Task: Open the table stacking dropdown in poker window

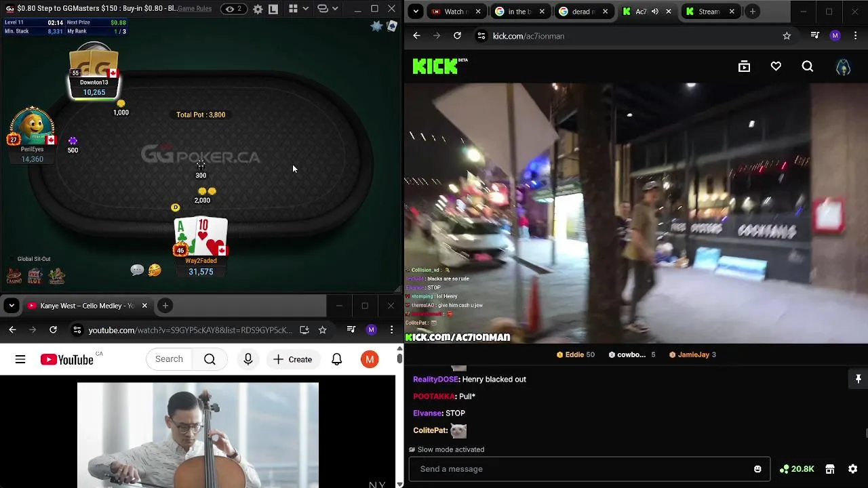Action: click(x=328, y=9)
